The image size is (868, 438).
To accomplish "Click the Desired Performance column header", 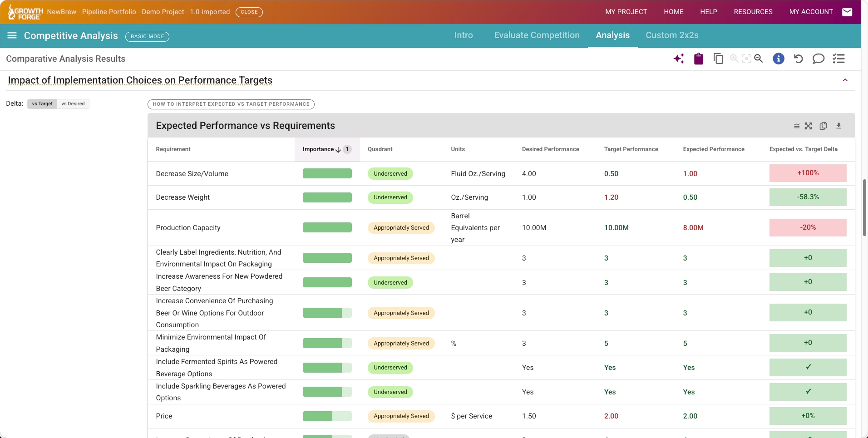I will click(x=550, y=149).
